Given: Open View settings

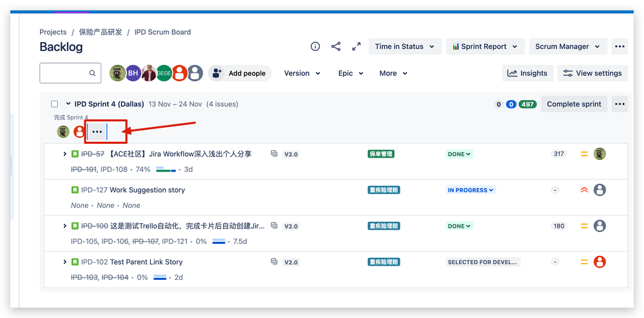Looking at the screenshot, I should click(592, 73).
